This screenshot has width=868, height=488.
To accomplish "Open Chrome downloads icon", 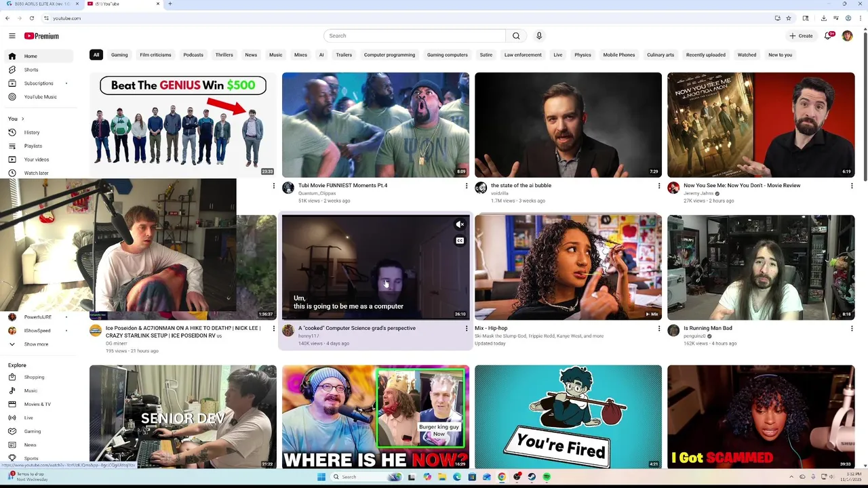I will point(823,18).
